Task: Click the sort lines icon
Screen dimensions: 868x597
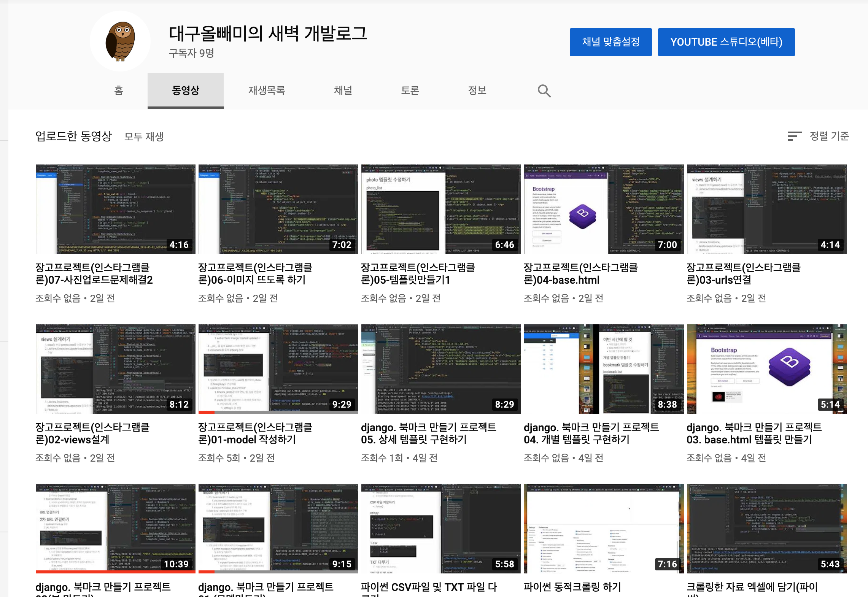Action: [794, 136]
